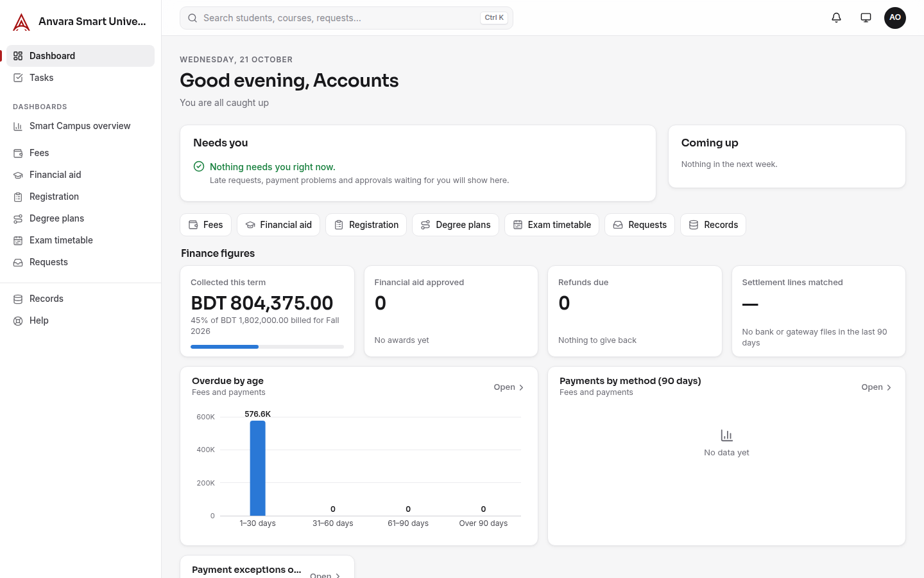Click the Requests inbox icon in sidebar
The width and height of the screenshot is (924, 578).
18,262
